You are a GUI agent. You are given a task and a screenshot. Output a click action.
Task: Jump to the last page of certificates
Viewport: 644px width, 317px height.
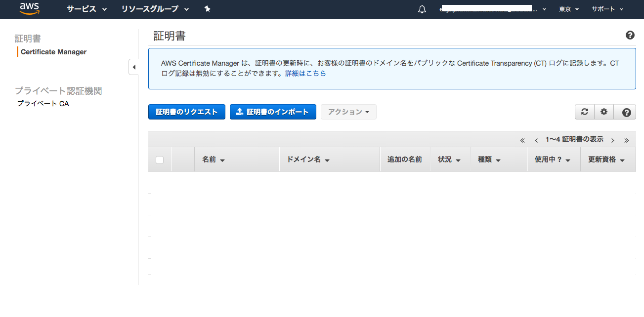(627, 140)
